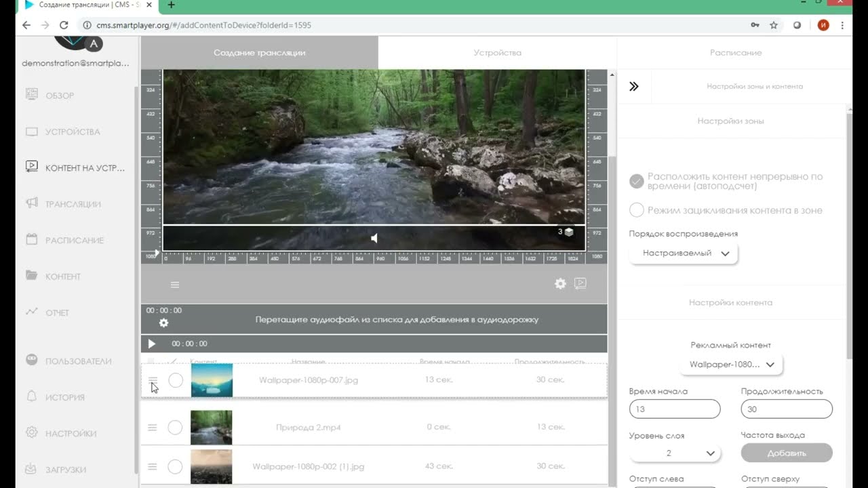Image resolution: width=868 pixels, height=488 pixels.
Task: Click the layers icon labeled 3 in preview
Action: point(569,232)
